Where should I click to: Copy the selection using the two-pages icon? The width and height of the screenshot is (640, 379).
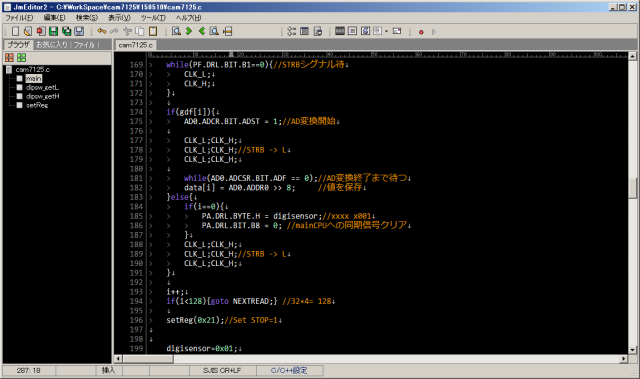[140, 31]
